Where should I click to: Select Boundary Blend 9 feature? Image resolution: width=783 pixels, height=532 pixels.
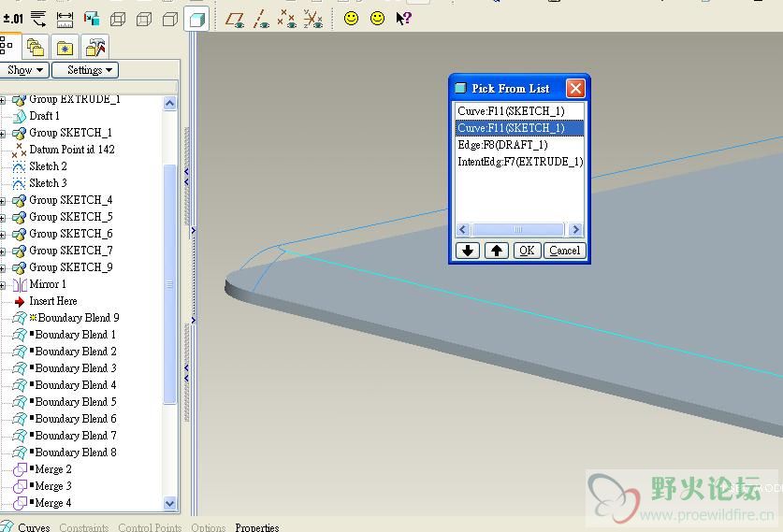pos(79,318)
